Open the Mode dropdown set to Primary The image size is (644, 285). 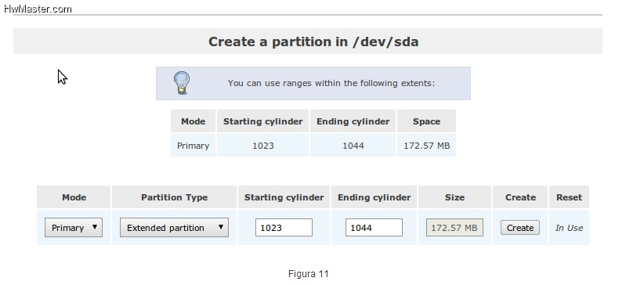(x=74, y=228)
